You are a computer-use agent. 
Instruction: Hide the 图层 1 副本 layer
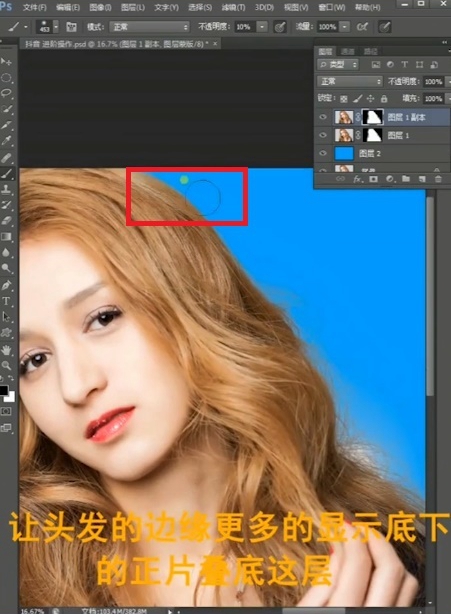(323, 117)
